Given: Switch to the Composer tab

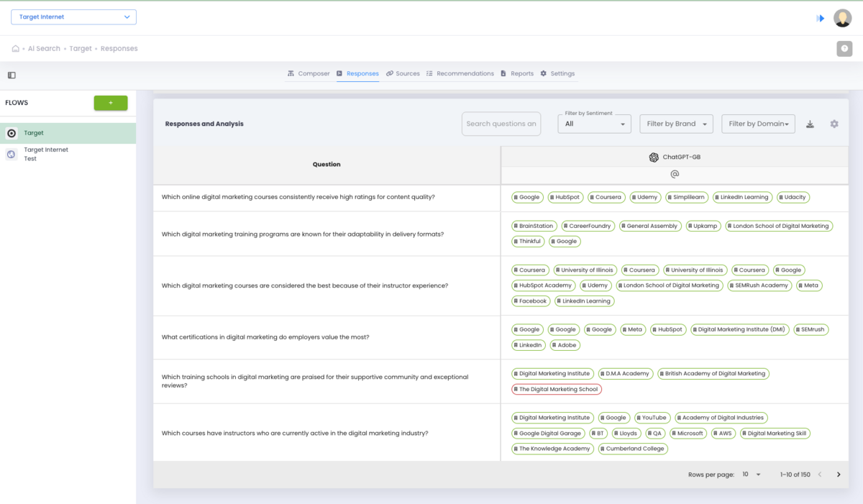Looking at the screenshot, I should [309, 73].
